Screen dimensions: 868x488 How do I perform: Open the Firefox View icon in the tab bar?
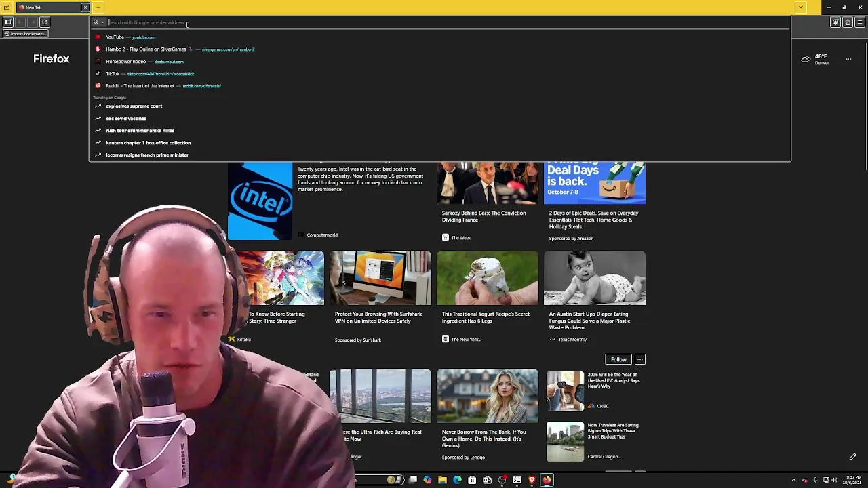click(x=7, y=7)
